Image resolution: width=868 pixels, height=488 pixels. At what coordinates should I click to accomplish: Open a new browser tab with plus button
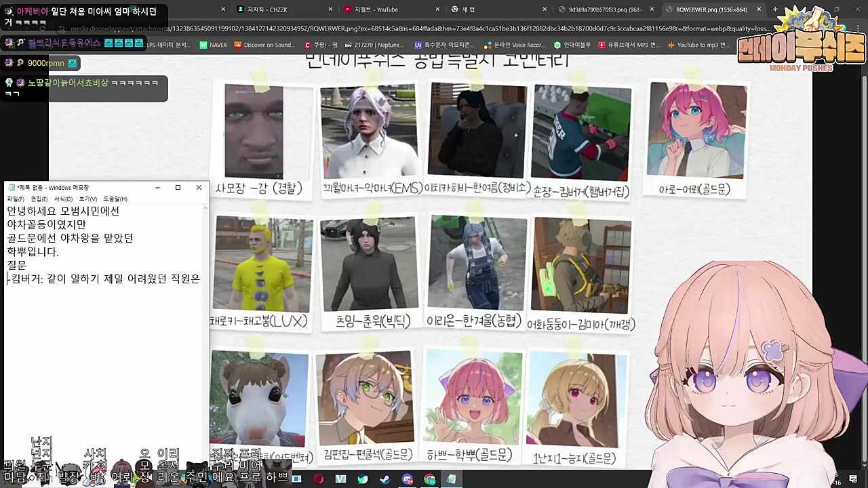pyautogui.click(x=775, y=9)
